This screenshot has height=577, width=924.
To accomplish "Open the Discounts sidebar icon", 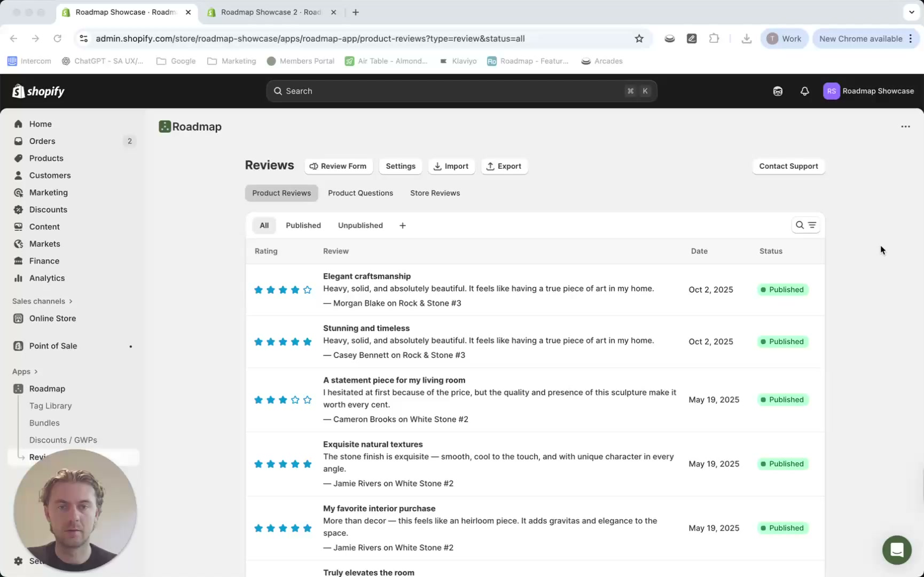I will click(19, 209).
